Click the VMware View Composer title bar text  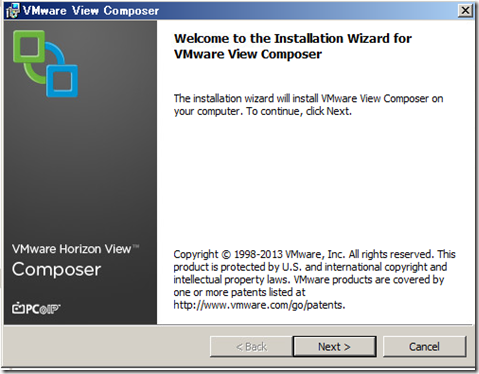tap(91, 11)
